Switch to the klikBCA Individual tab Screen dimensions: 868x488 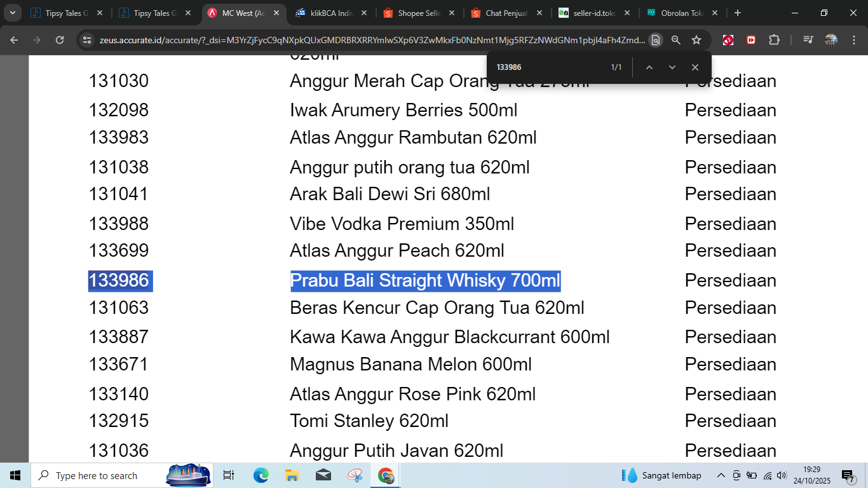(x=330, y=13)
